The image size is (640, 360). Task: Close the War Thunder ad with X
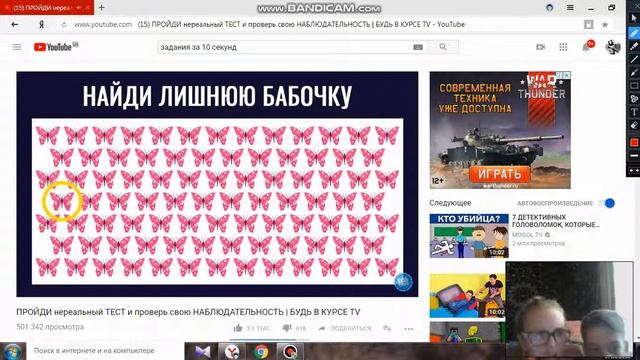pos(567,75)
